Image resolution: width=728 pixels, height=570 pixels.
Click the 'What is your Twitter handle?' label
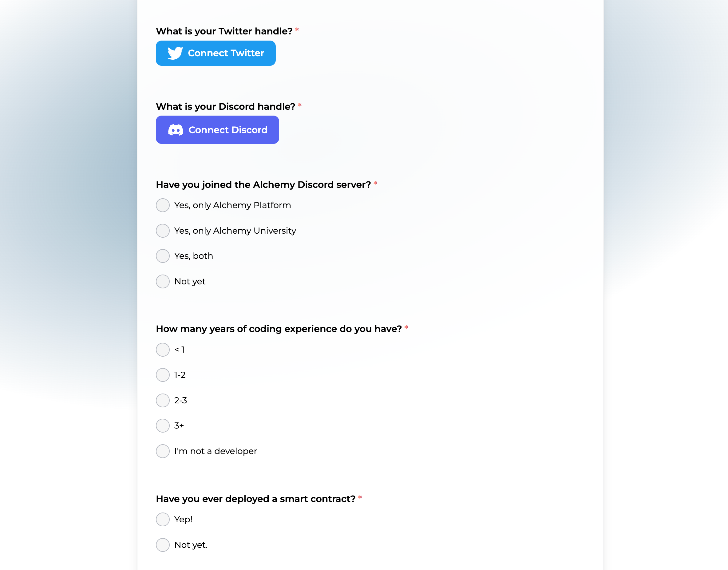coord(224,31)
